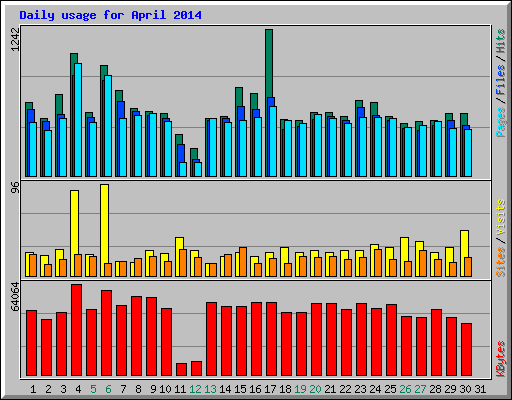The image size is (512, 400).
Task: Click the green day 20 label
Action: 315,389
